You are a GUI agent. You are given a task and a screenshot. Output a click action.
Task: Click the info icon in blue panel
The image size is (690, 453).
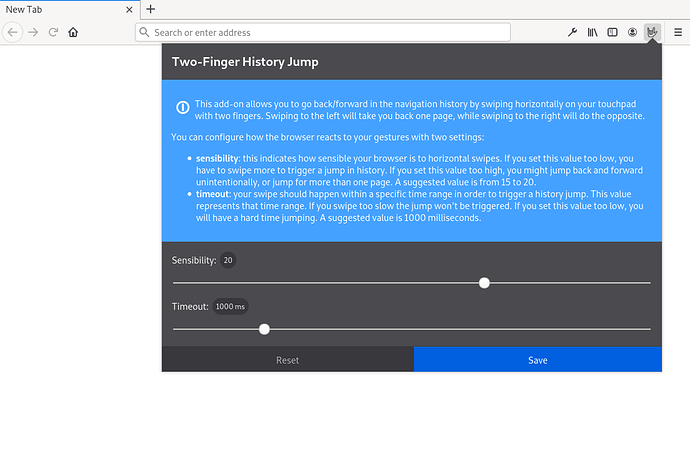(183, 107)
